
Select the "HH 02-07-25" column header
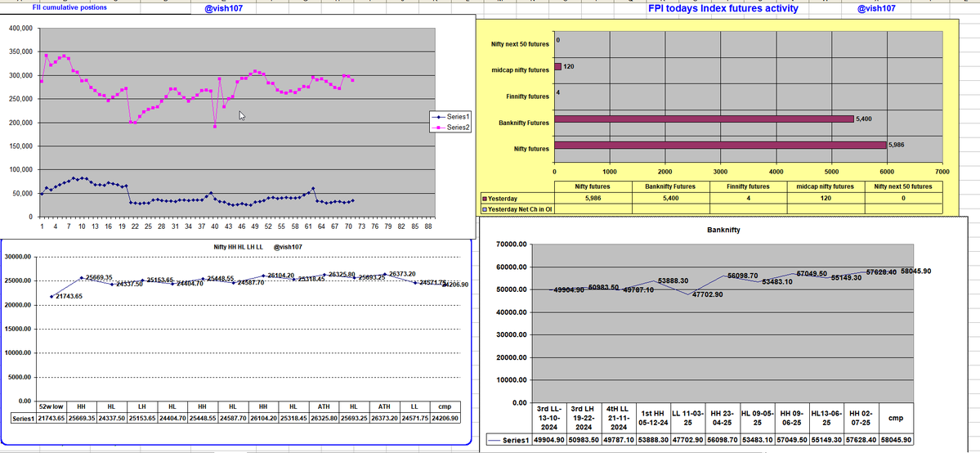[x=863, y=418]
